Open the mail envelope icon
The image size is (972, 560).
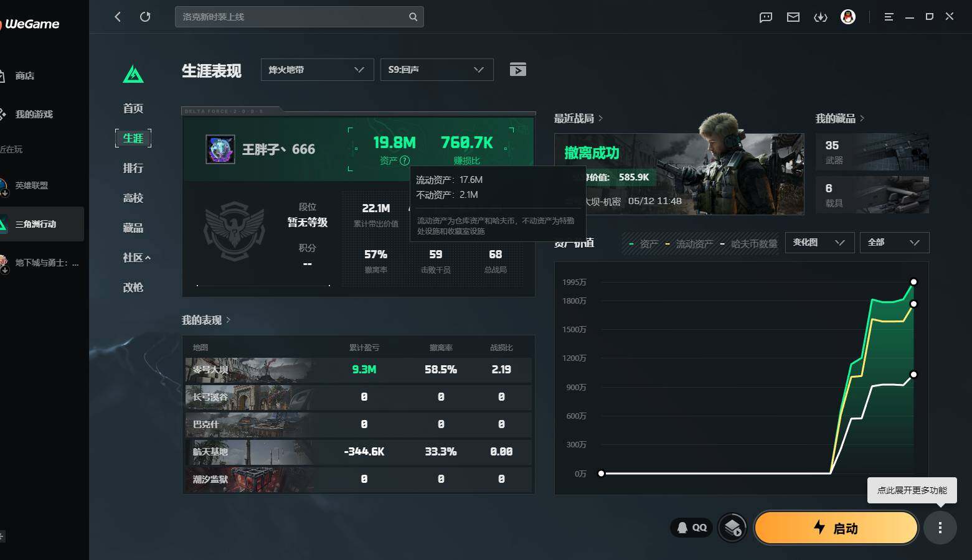[x=793, y=17]
